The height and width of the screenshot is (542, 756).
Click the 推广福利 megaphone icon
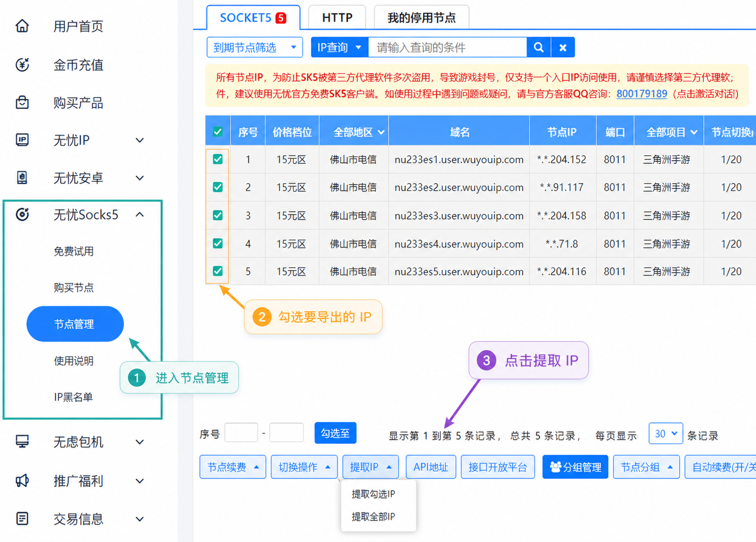22,480
